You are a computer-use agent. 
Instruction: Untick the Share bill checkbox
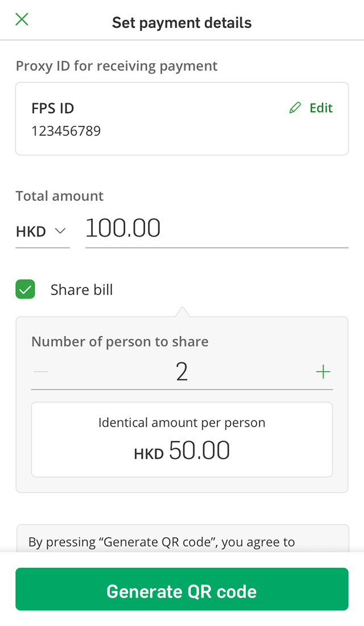tap(26, 290)
